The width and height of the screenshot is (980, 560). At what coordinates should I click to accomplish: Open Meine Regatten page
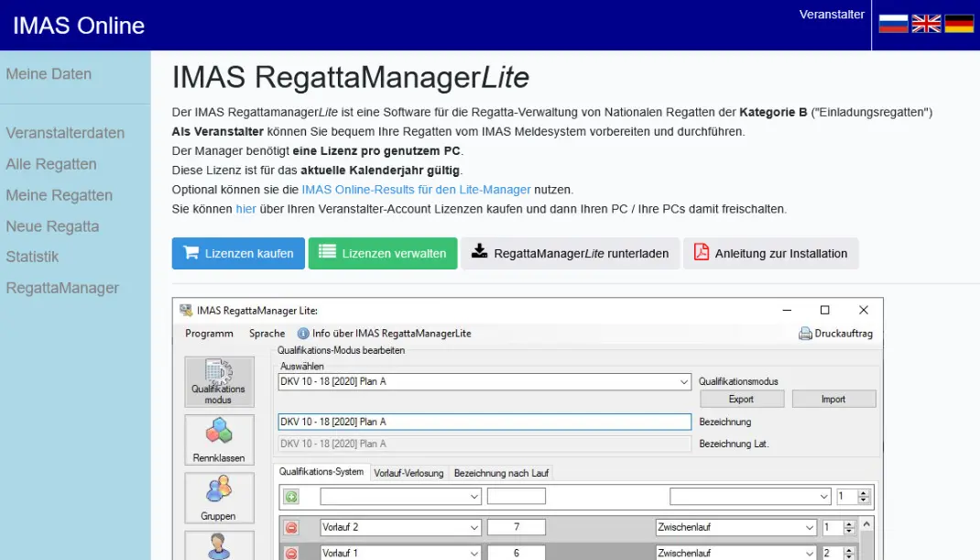click(x=60, y=195)
